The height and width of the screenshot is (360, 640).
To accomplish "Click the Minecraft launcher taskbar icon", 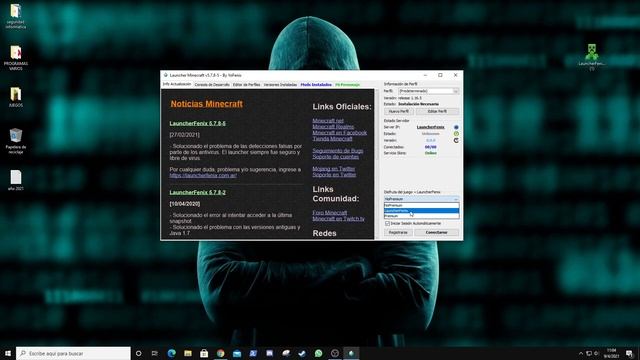I will [351, 353].
